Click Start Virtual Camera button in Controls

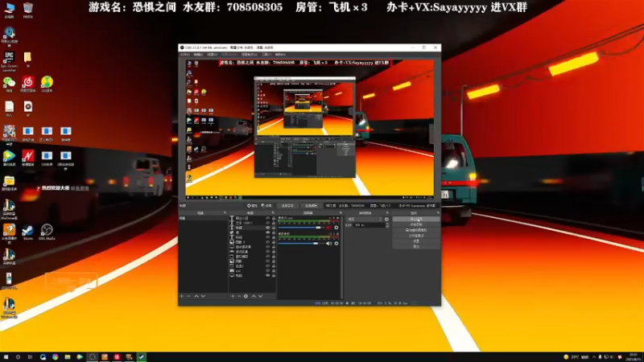(x=416, y=230)
